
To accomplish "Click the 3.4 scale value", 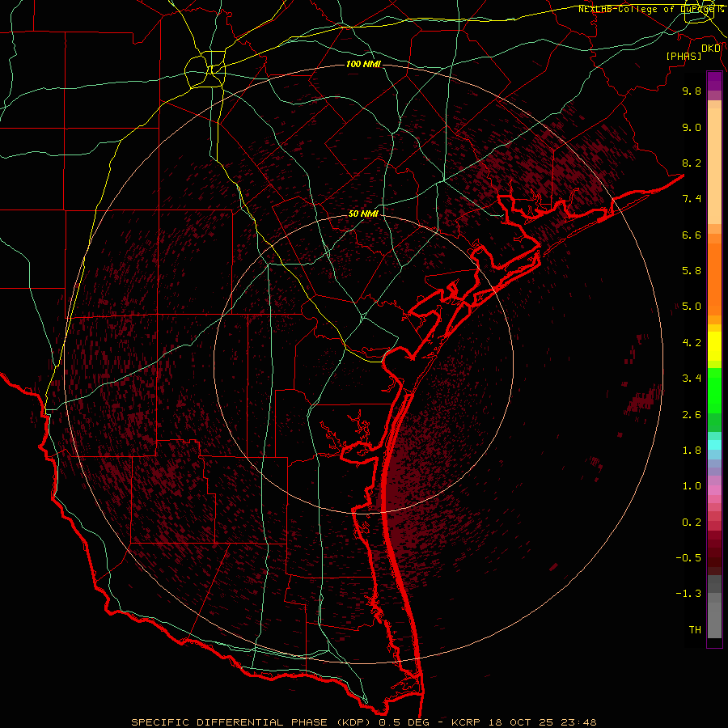I will pyautogui.click(x=692, y=379).
